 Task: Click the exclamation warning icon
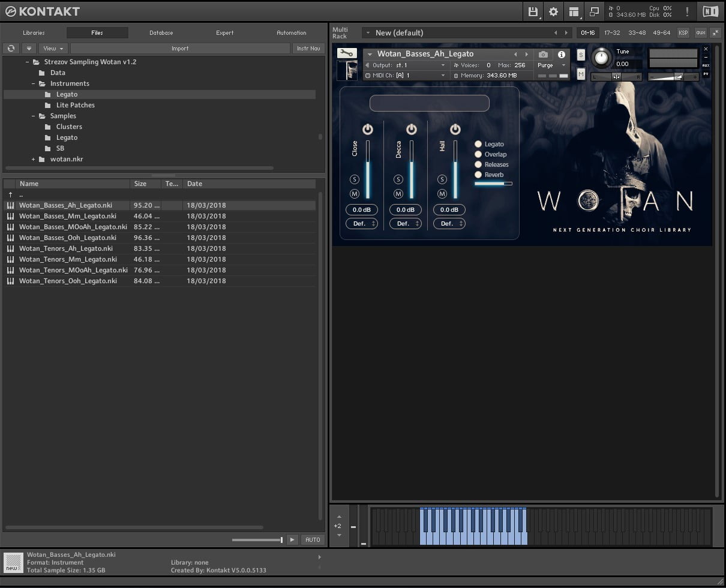click(x=687, y=11)
